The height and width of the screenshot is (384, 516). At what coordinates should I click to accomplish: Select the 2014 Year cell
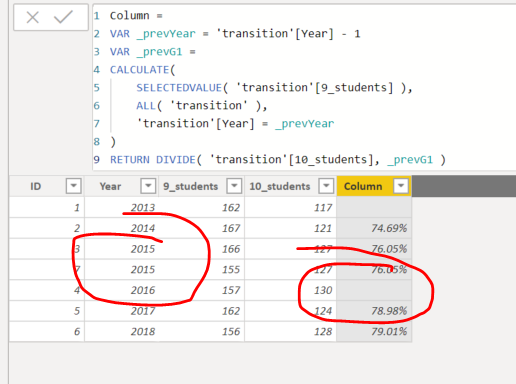click(x=121, y=228)
